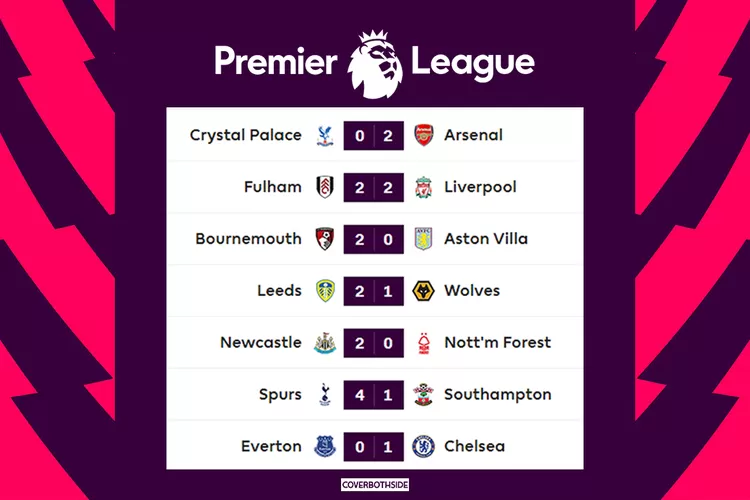
Task: Open the Fulham 2-2 Liverpool score
Action: click(x=374, y=187)
